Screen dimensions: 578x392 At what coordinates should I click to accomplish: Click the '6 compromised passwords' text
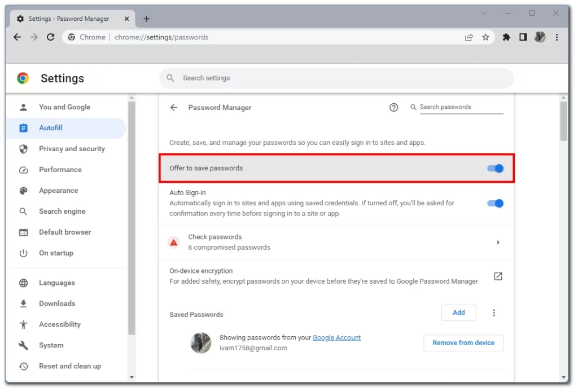click(229, 248)
